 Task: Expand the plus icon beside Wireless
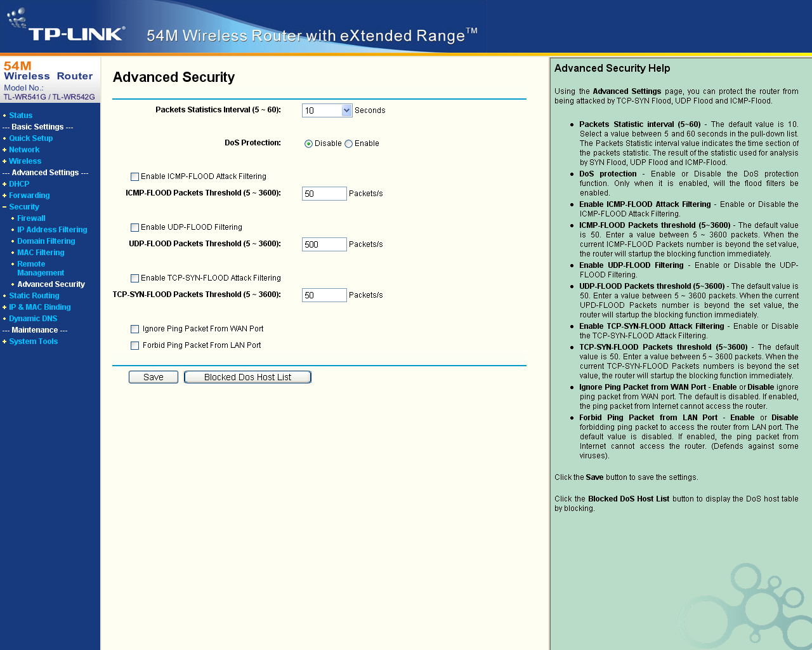[x=4, y=161]
